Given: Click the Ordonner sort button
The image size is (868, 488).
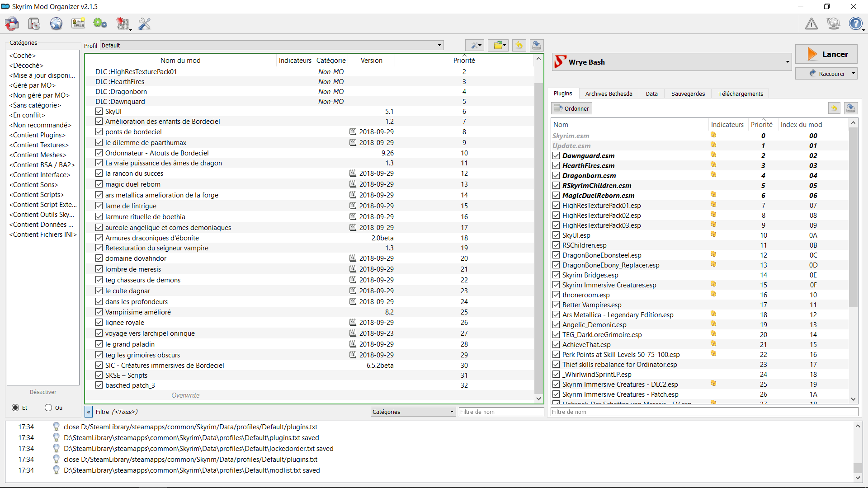Looking at the screenshot, I should click(571, 108).
